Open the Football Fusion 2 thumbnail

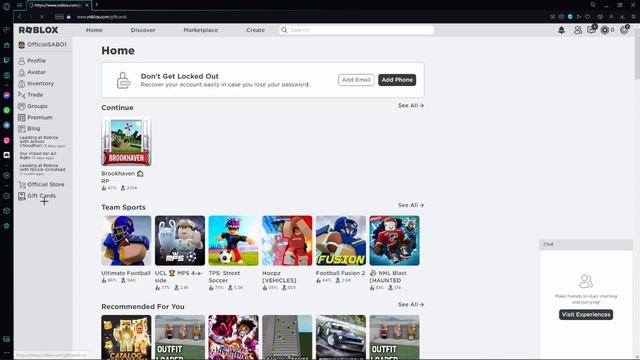[x=341, y=241]
